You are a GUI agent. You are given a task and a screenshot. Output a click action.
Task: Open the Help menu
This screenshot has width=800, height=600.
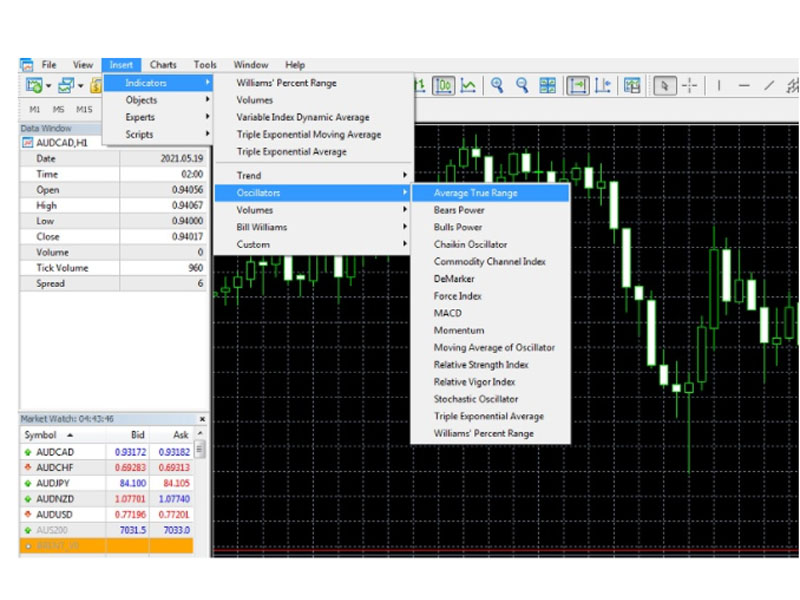(295, 65)
